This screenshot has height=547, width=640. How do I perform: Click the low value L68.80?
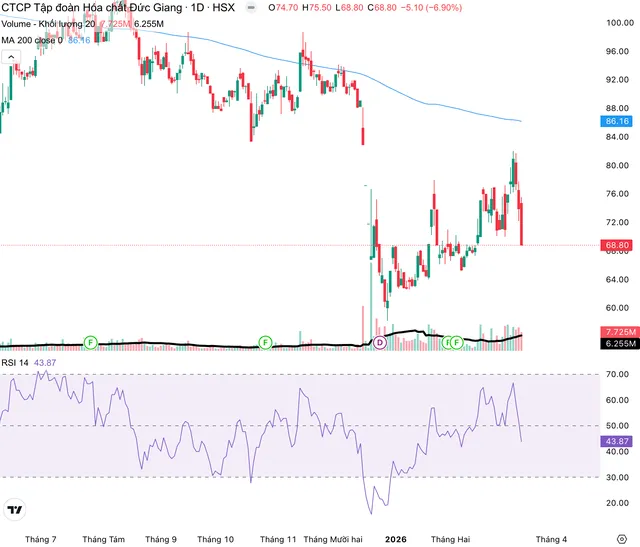(349, 7)
